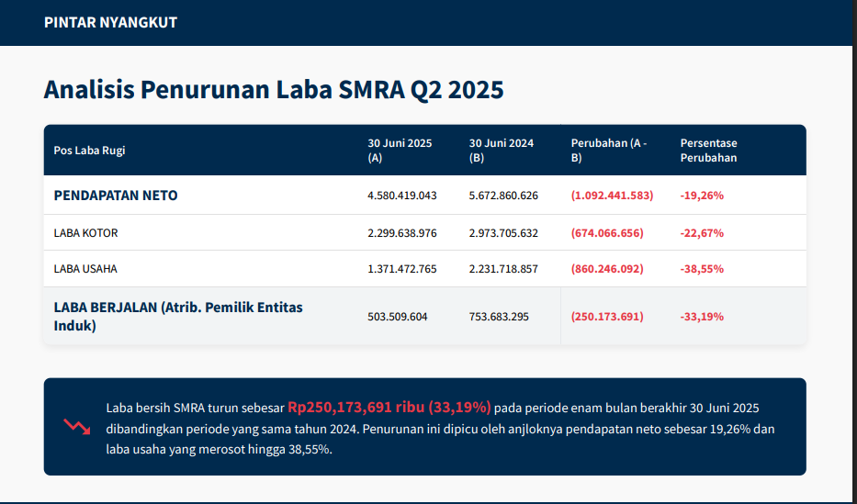Select the heading Analisis Penurunan Laba SMRA Q2 2025
857x504 pixels.
[x=274, y=90]
